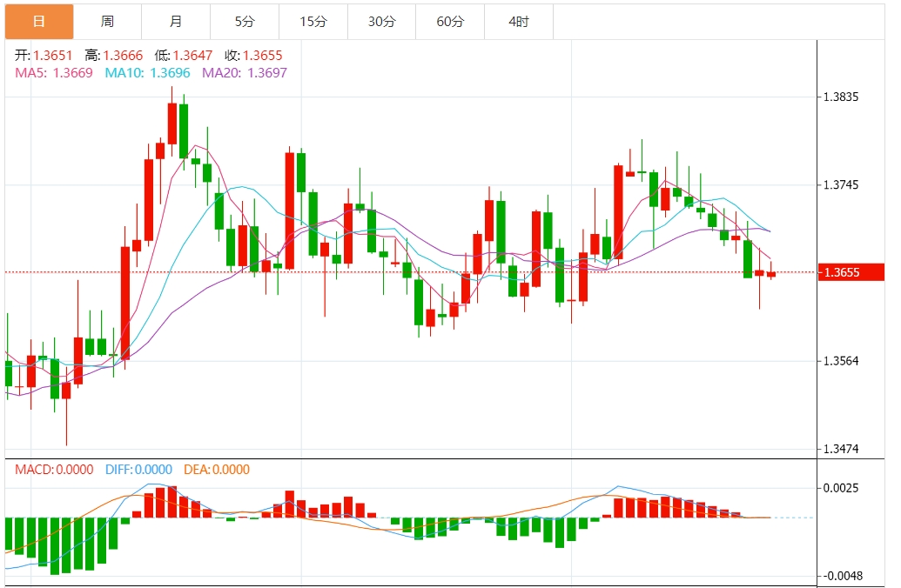Switch to the 周 weekly tab
The width and height of the screenshot is (901, 588).
point(107,22)
